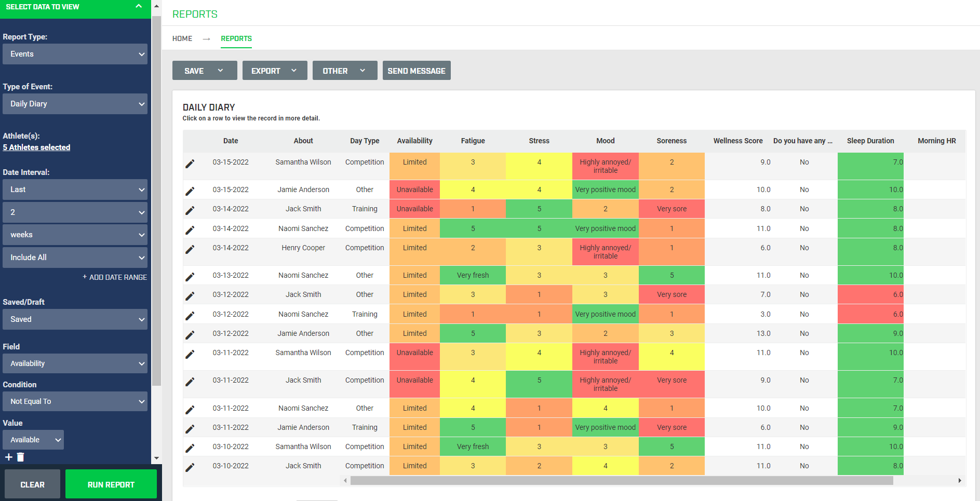Screen dimensions: 980x501
Task: Open the Condition dropdown set to Not Equal To
Action: point(75,401)
